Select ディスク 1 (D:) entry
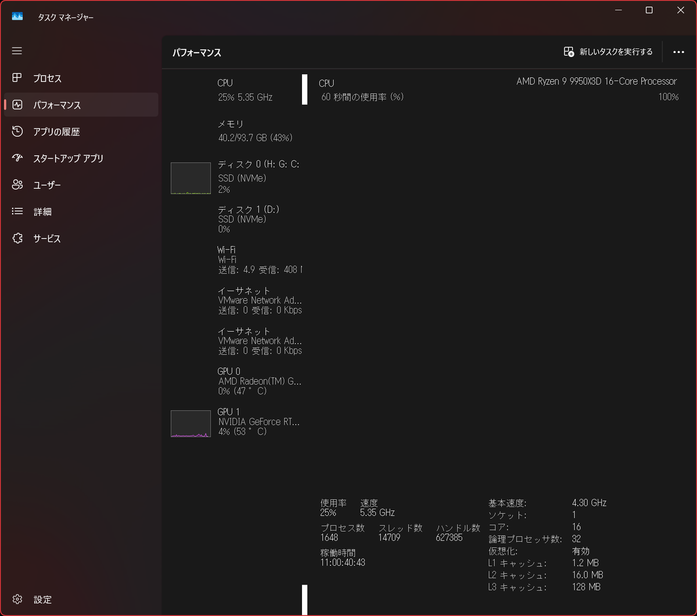The image size is (697, 616). click(235, 219)
